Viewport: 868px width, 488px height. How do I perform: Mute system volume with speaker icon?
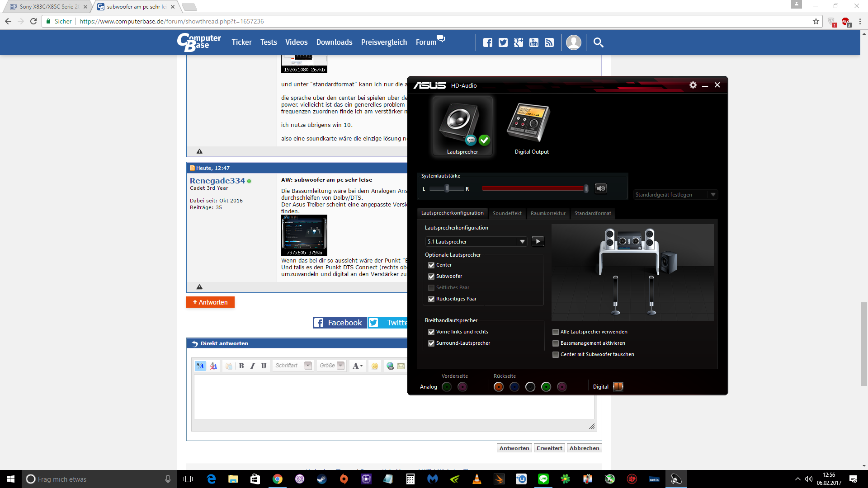click(600, 188)
